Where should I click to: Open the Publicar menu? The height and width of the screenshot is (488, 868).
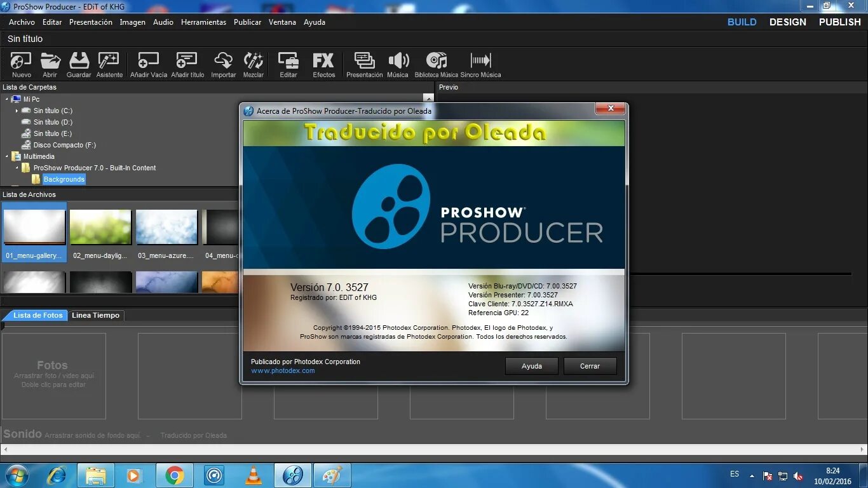(x=247, y=22)
